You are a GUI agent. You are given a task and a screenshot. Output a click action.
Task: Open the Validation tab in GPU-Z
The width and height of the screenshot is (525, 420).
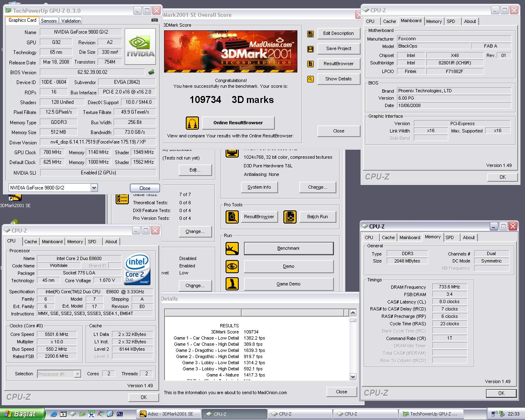71,21
